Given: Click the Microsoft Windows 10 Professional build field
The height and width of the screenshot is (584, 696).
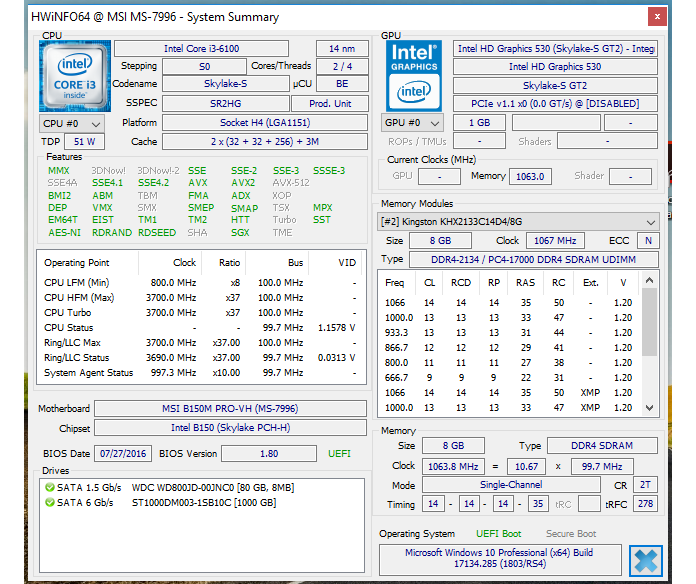Looking at the screenshot, I should pos(500,558).
